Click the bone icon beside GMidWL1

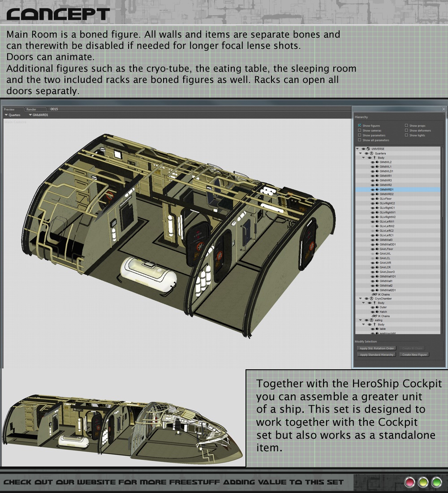pyautogui.click(x=377, y=167)
